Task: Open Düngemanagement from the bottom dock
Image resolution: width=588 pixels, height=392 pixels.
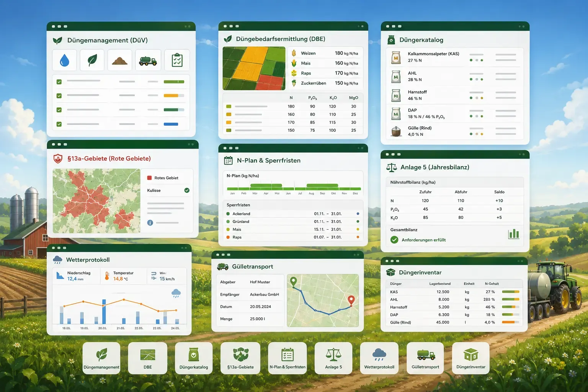Action: pyautogui.click(x=101, y=358)
